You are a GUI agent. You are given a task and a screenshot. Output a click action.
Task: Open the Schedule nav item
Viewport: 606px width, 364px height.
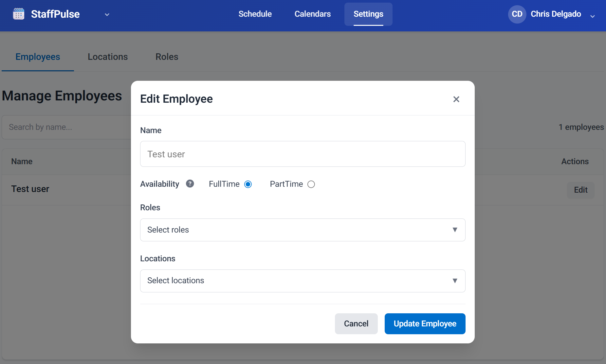click(x=255, y=14)
